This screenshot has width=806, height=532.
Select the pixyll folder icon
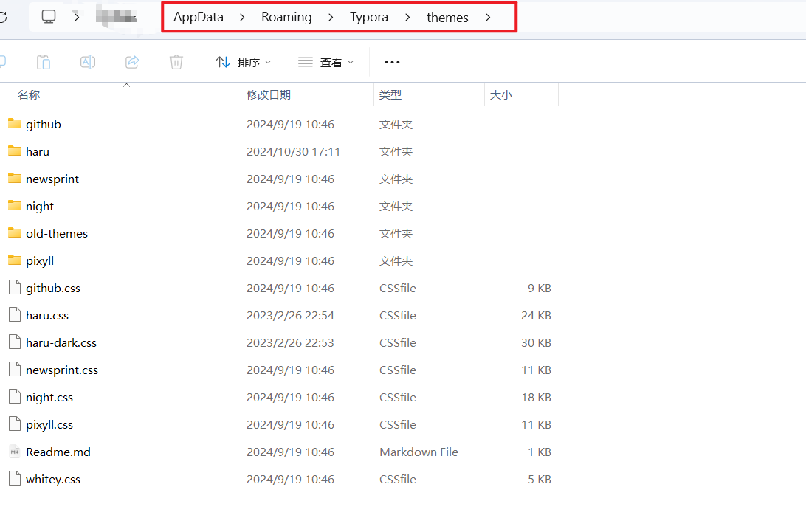(15, 260)
